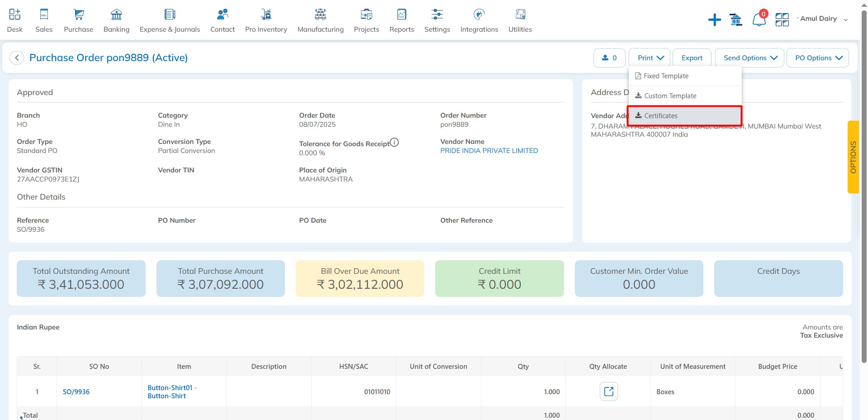Viewport: 868px width, 420px height.
Task: Open the Reports module icon
Action: [x=402, y=14]
